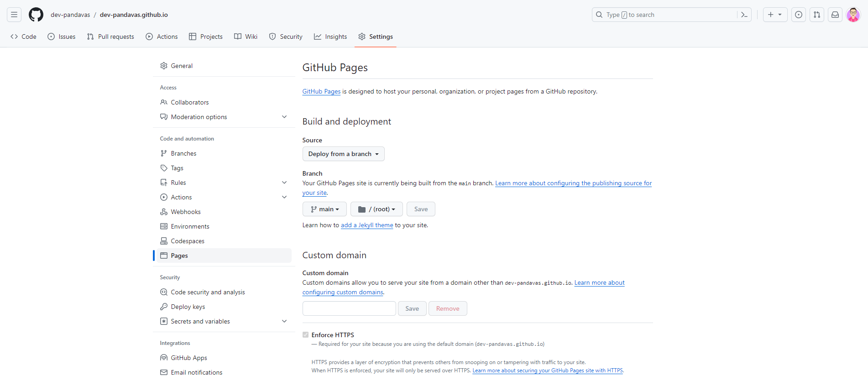Expand the sidebar Actions section chevron

coord(284,197)
